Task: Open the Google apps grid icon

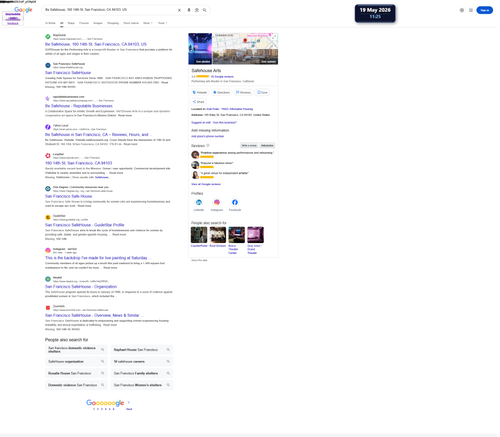Action: tap(471, 10)
